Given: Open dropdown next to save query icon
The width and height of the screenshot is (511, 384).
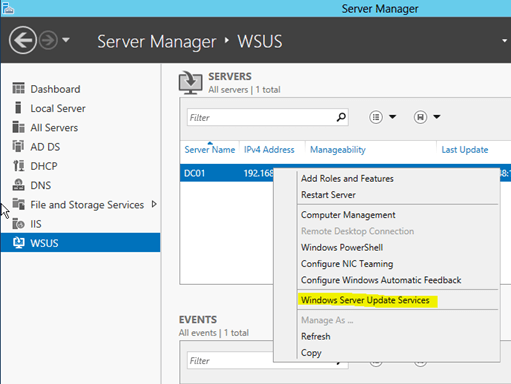Looking at the screenshot, I should (437, 117).
